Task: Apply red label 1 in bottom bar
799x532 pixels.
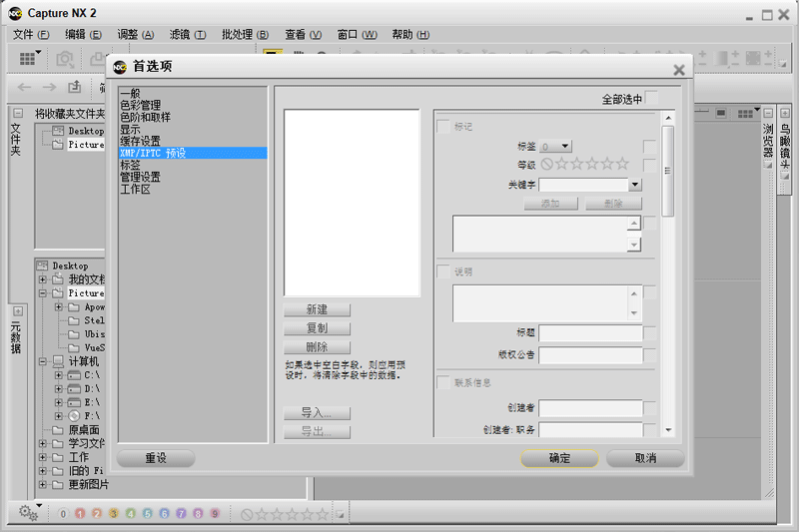Action: [80, 514]
